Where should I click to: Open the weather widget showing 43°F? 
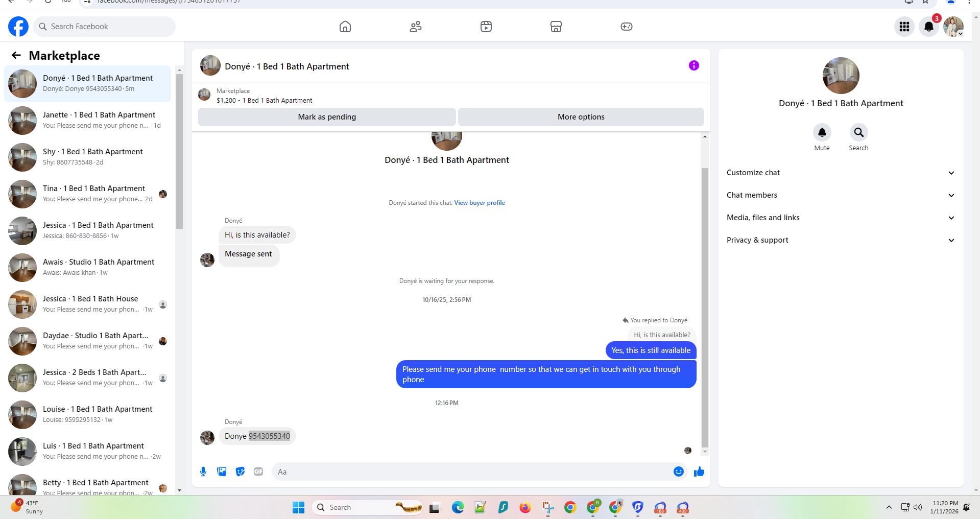click(x=28, y=507)
